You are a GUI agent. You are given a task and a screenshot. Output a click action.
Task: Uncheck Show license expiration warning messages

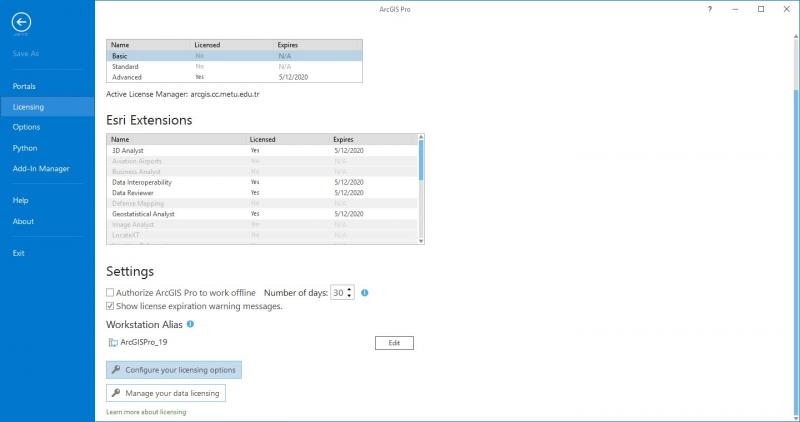click(110, 306)
